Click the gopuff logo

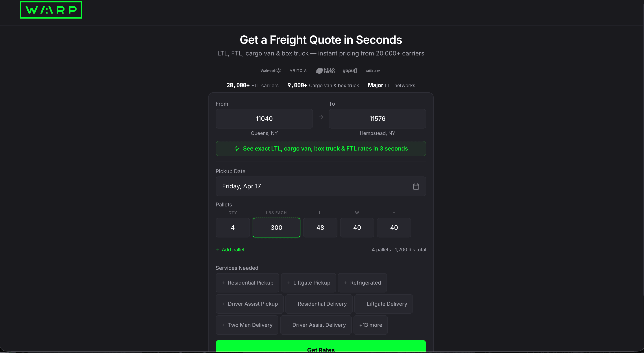350,71
